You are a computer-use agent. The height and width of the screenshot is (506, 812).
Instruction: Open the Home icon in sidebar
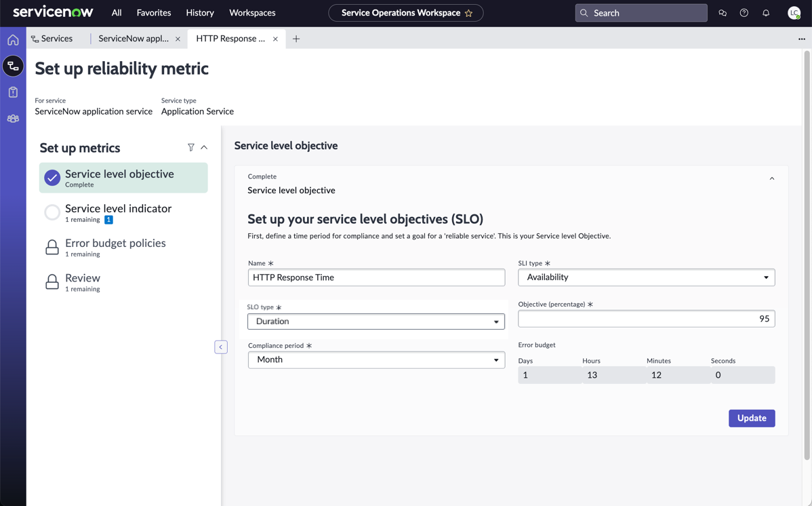click(x=13, y=40)
